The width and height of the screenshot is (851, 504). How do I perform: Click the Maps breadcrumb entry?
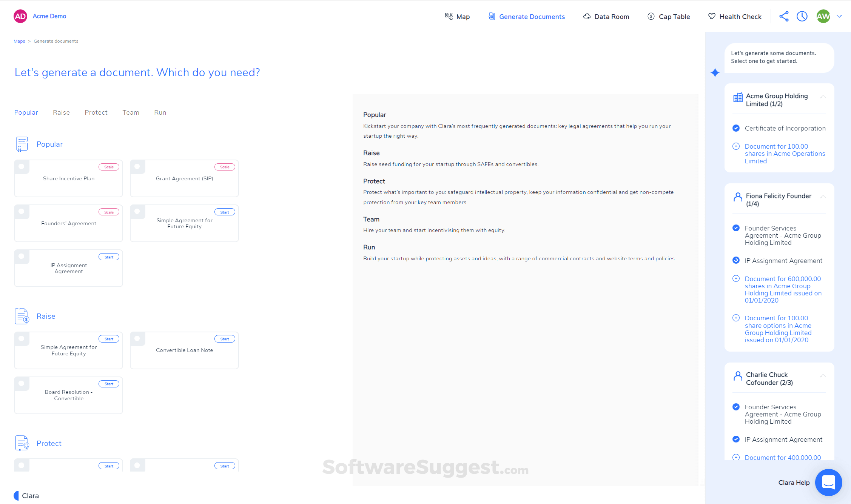[x=19, y=41]
